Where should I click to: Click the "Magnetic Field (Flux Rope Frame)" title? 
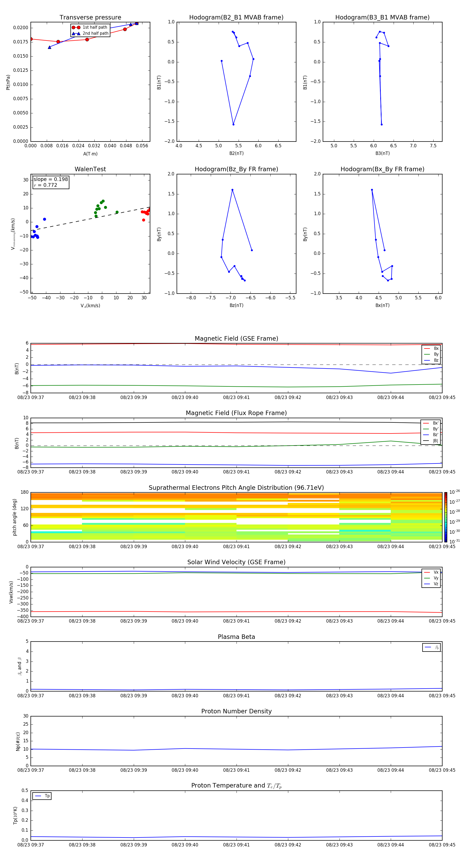tap(236, 413)
